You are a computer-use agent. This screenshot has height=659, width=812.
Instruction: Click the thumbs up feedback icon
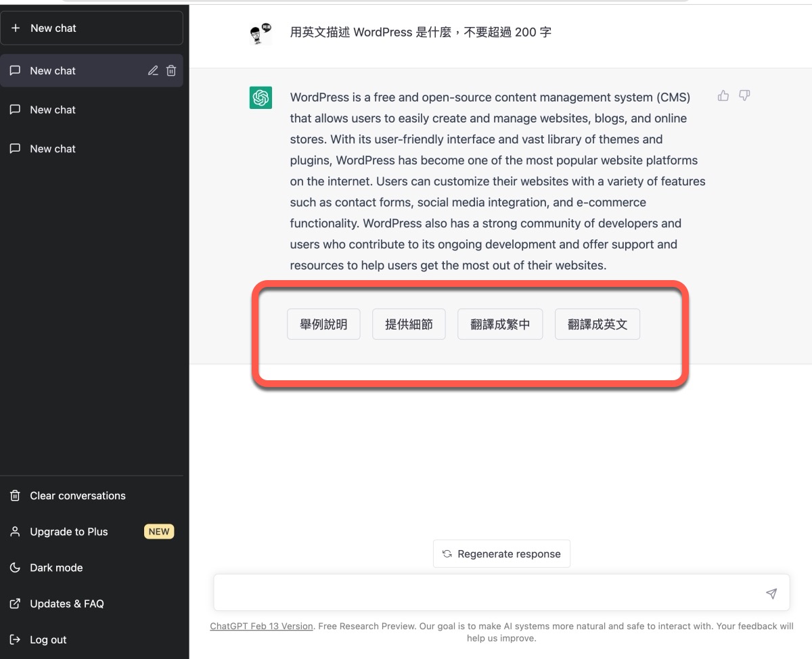723,95
